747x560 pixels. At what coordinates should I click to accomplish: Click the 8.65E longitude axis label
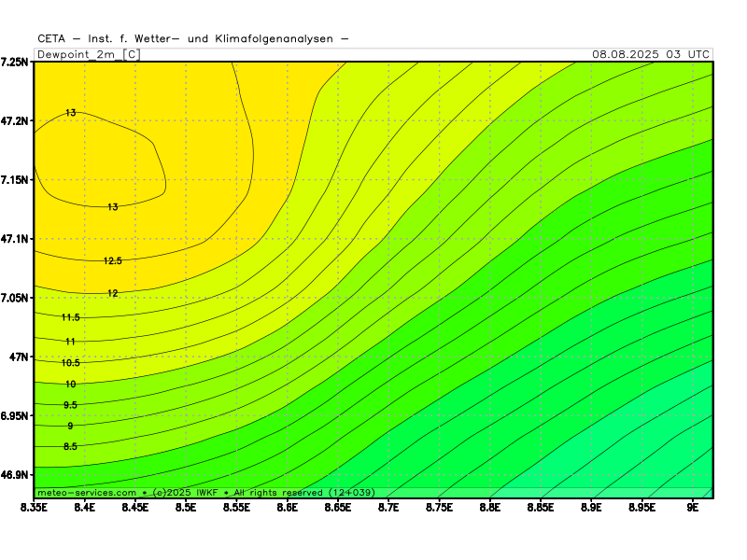click(338, 508)
